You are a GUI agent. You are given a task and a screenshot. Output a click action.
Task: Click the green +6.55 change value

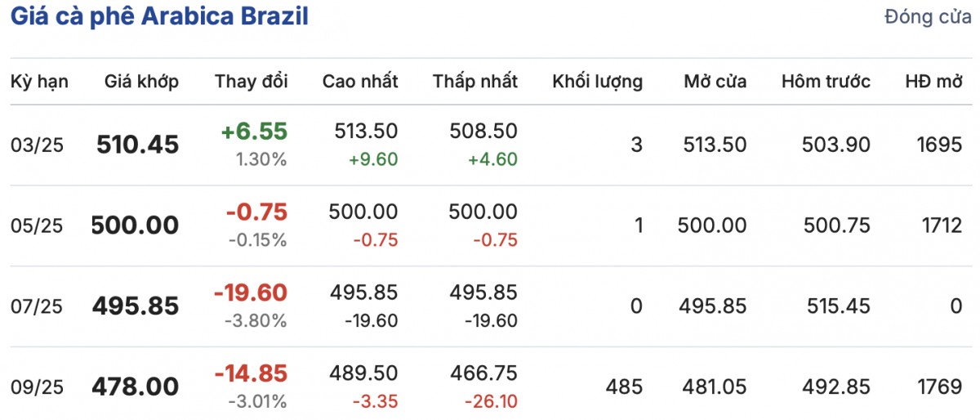254,132
